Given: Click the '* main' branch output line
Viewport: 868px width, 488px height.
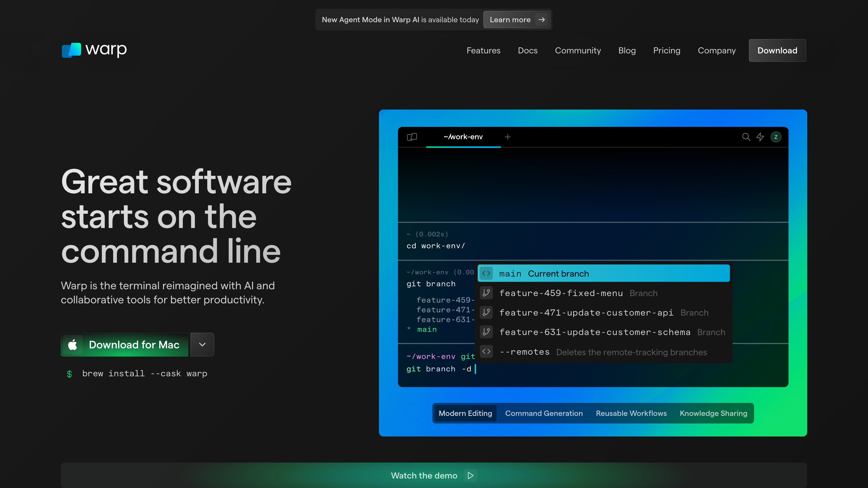Looking at the screenshot, I should (x=422, y=329).
